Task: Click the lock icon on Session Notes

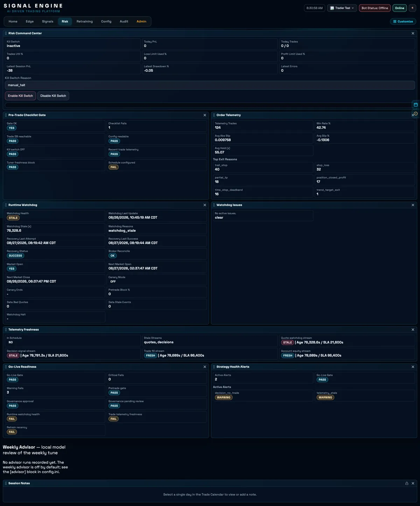Action: pos(407,483)
